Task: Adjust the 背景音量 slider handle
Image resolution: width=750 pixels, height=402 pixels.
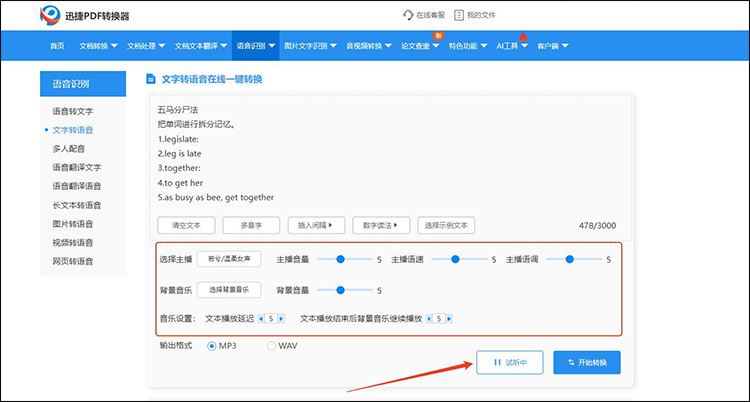Action: (340, 290)
